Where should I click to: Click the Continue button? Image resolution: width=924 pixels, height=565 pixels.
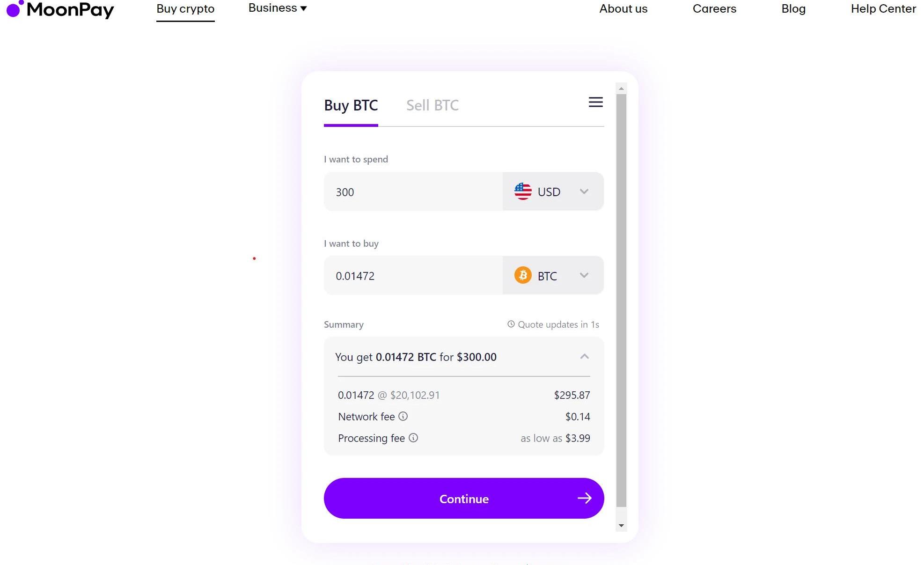coord(464,498)
